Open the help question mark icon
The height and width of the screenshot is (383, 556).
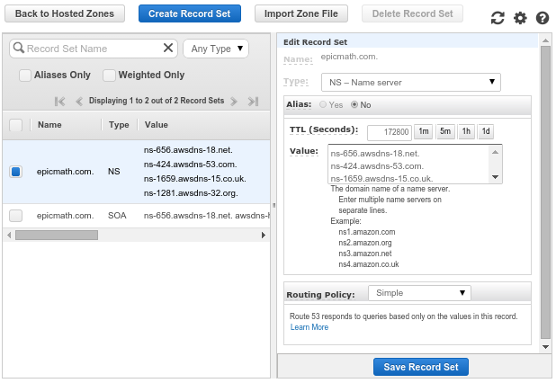(542, 18)
